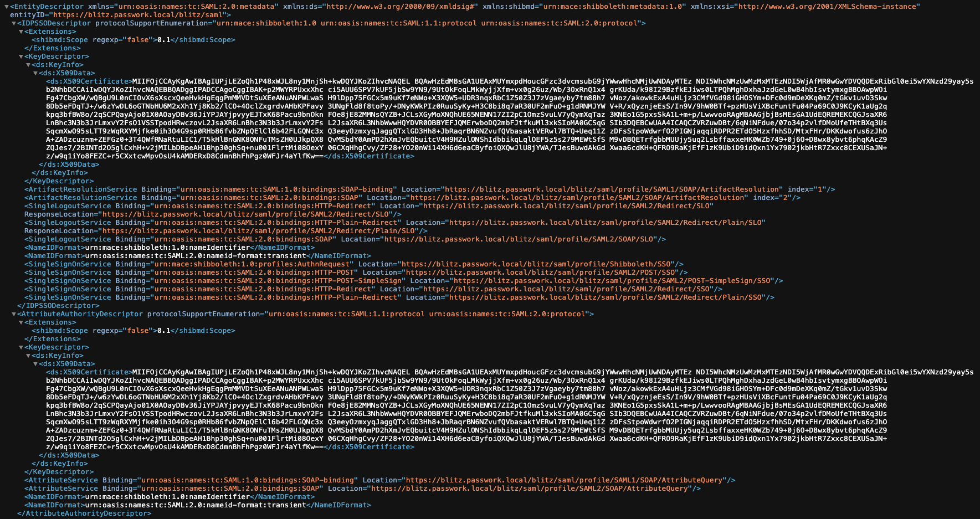Collapse the second ds:KeyInfo node
This screenshot has height=519, width=980.
click(x=29, y=355)
